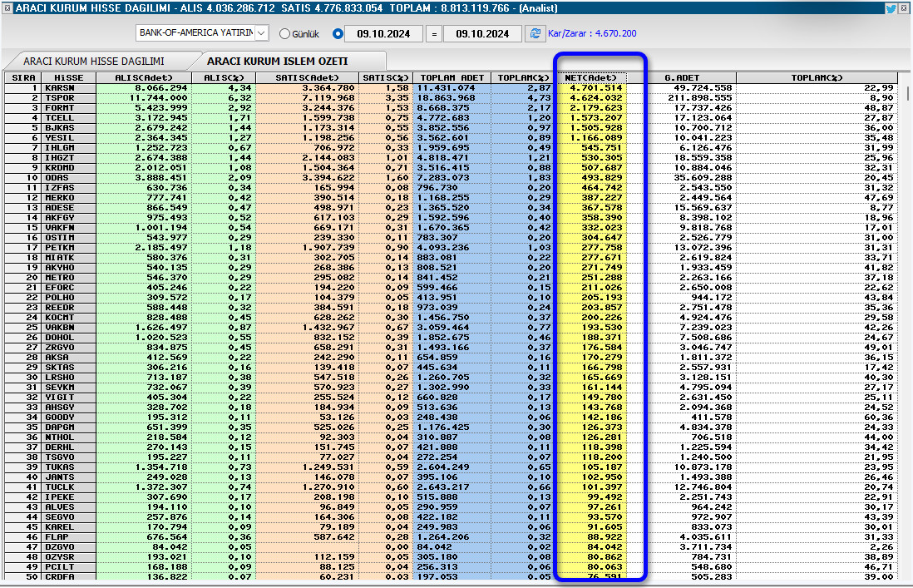
Task: Open the Twitter share icon in title bar
Action: pos(891,8)
